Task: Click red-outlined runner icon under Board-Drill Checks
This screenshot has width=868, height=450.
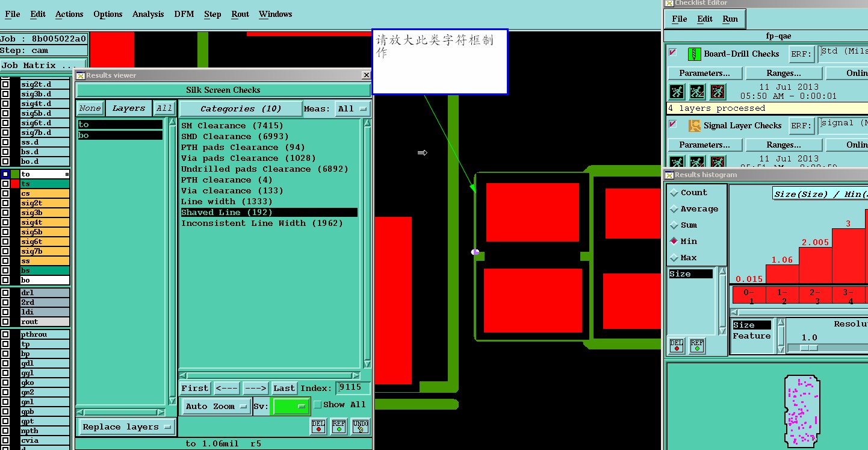Action: pos(718,92)
